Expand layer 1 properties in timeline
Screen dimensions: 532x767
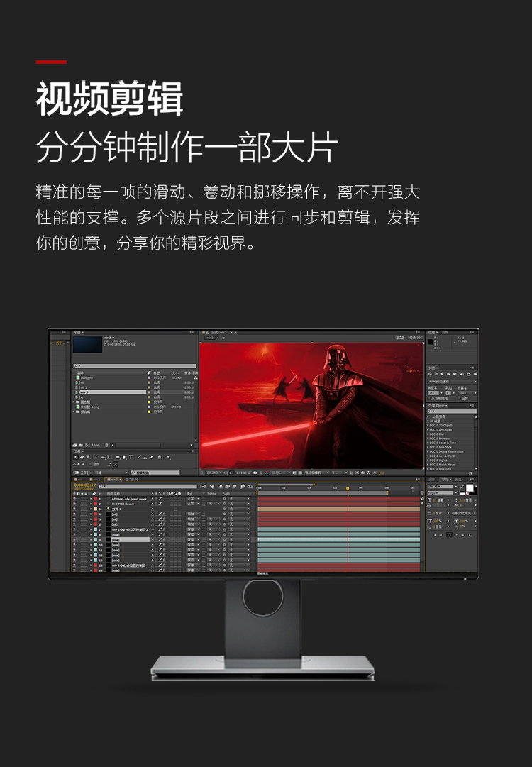coord(91,499)
